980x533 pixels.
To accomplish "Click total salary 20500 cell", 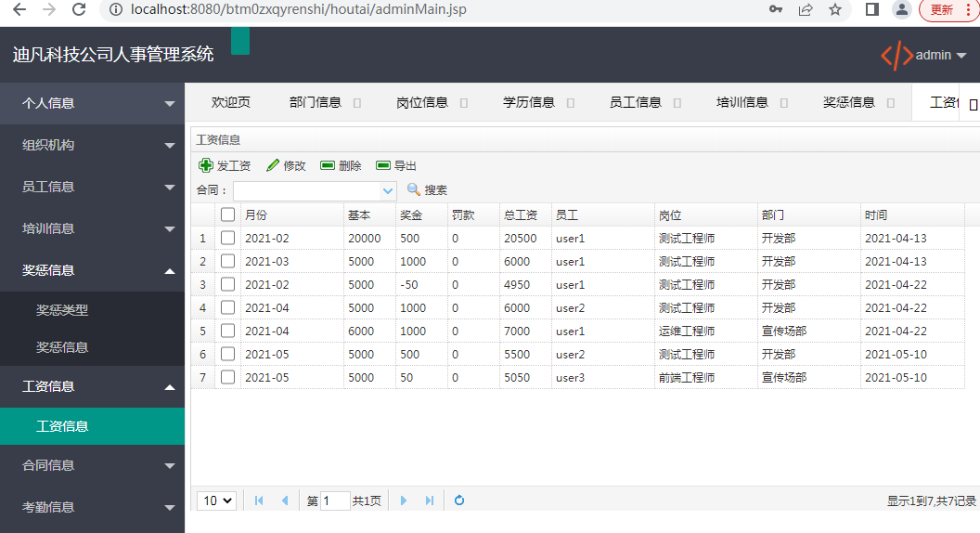I will (x=525, y=239).
